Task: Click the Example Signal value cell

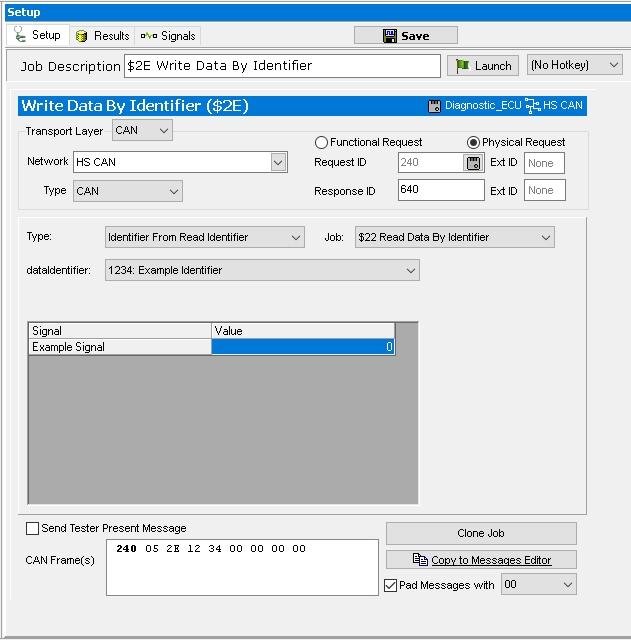Action: click(302, 347)
